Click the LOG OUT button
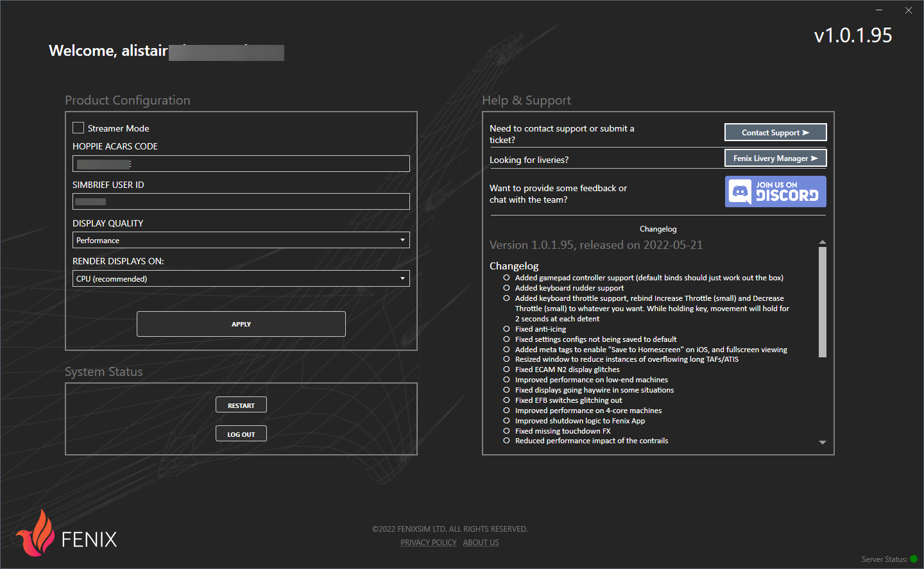This screenshot has width=924, height=569. click(241, 434)
